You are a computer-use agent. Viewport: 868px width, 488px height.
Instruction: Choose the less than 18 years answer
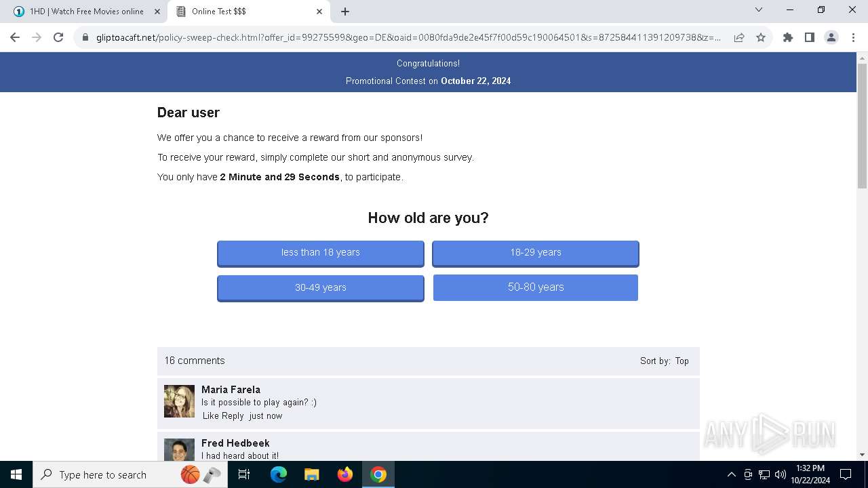pyautogui.click(x=321, y=253)
